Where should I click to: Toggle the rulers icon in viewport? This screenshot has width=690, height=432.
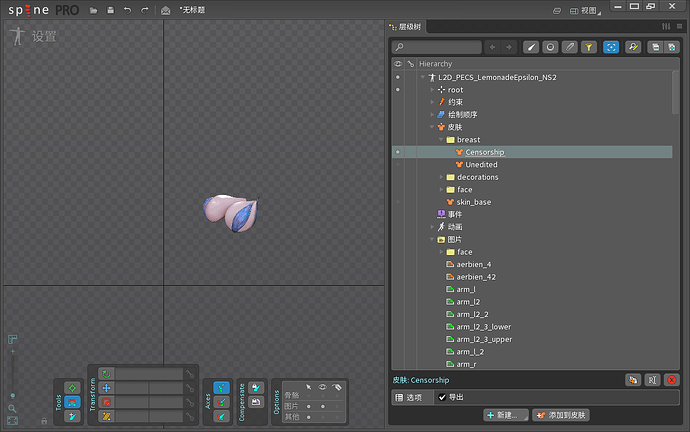pyautogui.click(x=12, y=339)
